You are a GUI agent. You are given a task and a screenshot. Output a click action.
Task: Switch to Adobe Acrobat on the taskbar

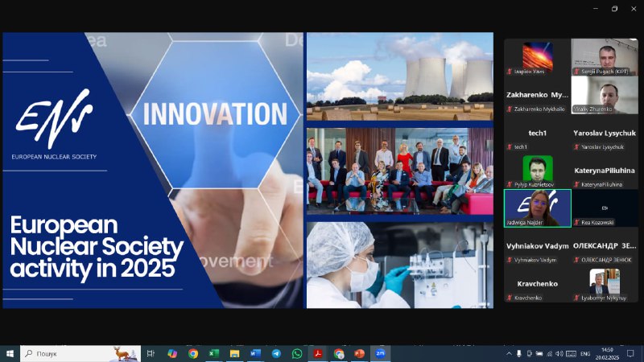click(x=318, y=353)
